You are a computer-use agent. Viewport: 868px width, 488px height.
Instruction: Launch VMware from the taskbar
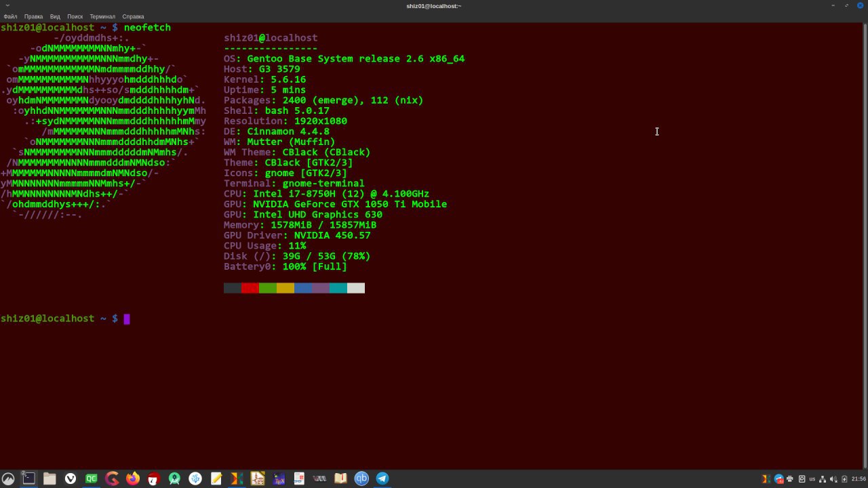(320, 479)
